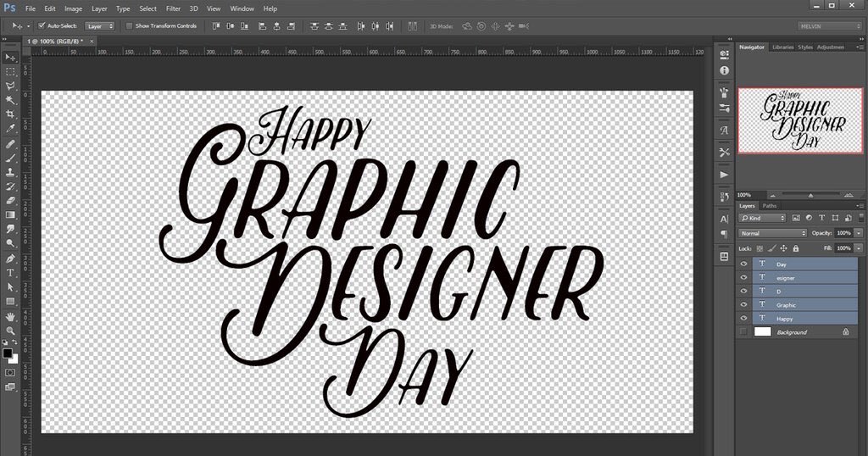This screenshot has width=868, height=456.
Task: Switch to the Libraries tab
Action: coord(782,47)
